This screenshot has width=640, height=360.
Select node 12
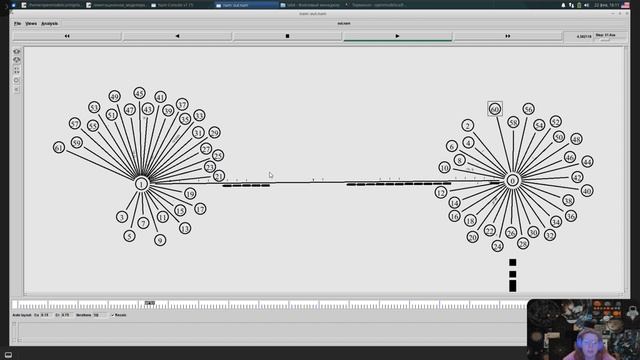click(441, 193)
